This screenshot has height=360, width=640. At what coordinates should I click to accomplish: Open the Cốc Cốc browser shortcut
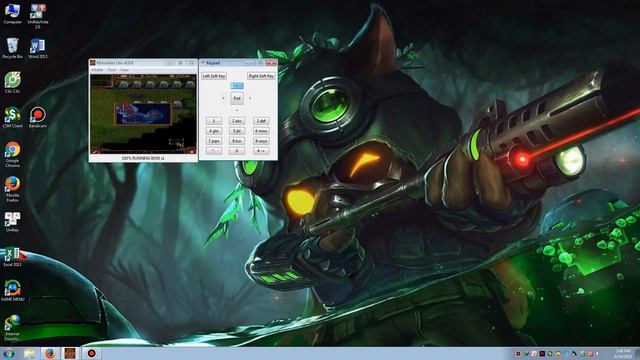(x=12, y=82)
